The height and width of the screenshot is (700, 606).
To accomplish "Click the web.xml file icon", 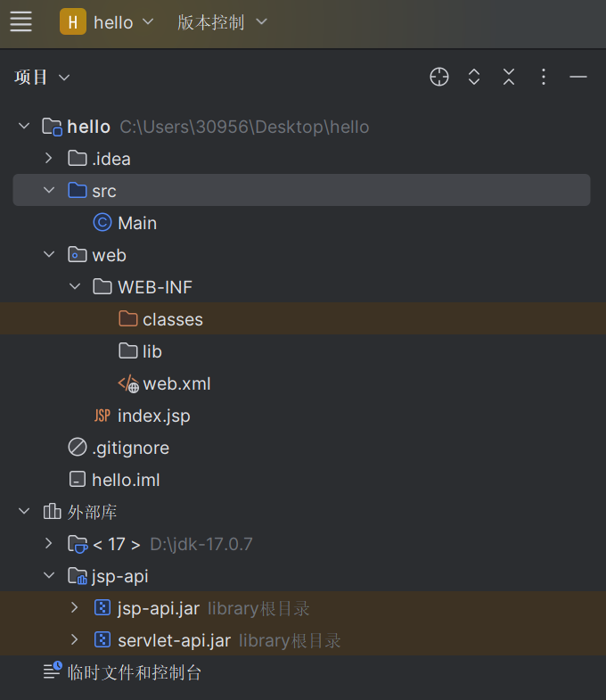I will pos(128,383).
